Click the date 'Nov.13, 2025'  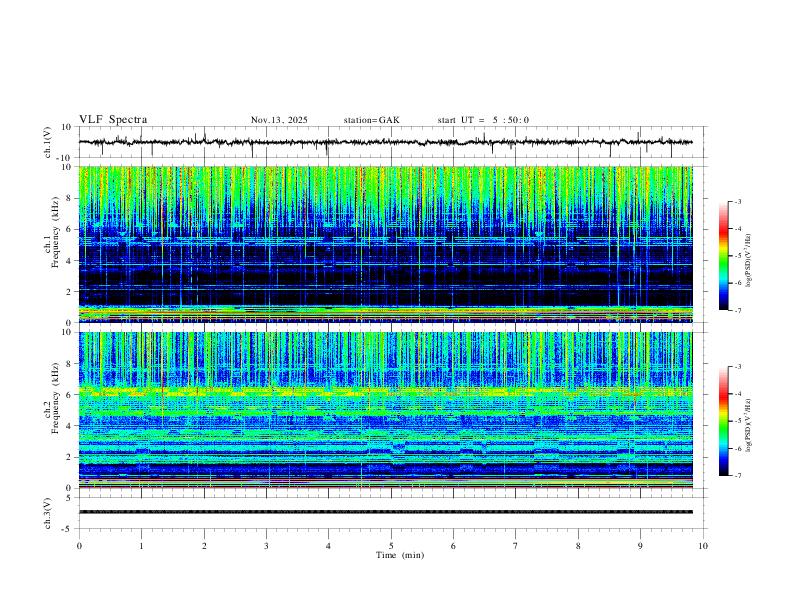pos(279,120)
